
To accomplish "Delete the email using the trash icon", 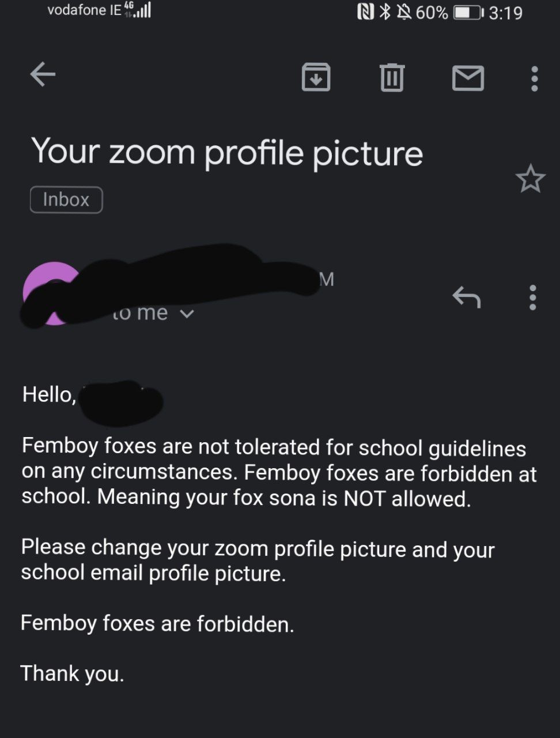I will pyautogui.click(x=392, y=77).
